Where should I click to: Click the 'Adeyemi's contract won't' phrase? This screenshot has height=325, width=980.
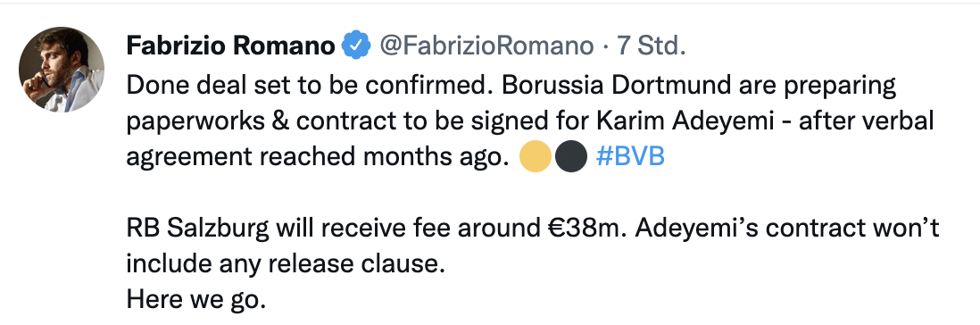coord(787,229)
